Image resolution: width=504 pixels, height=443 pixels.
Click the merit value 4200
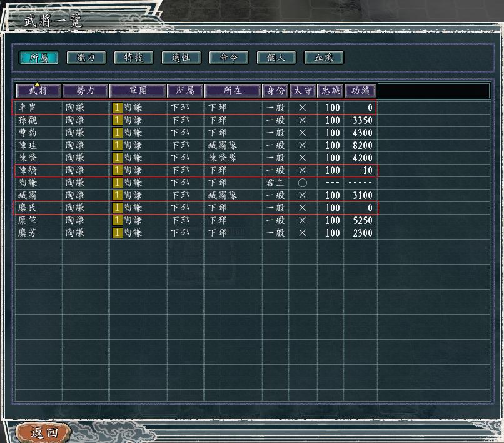[x=363, y=158]
